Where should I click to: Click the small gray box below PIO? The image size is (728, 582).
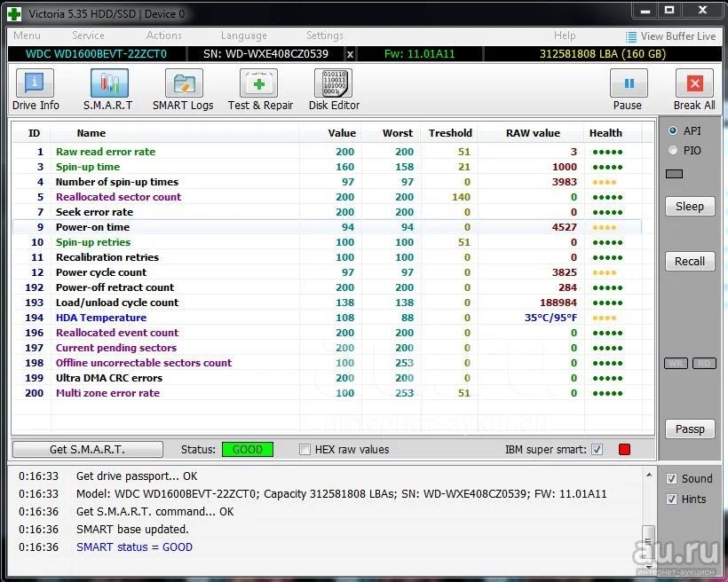pyautogui.click(x=674, y=174)
